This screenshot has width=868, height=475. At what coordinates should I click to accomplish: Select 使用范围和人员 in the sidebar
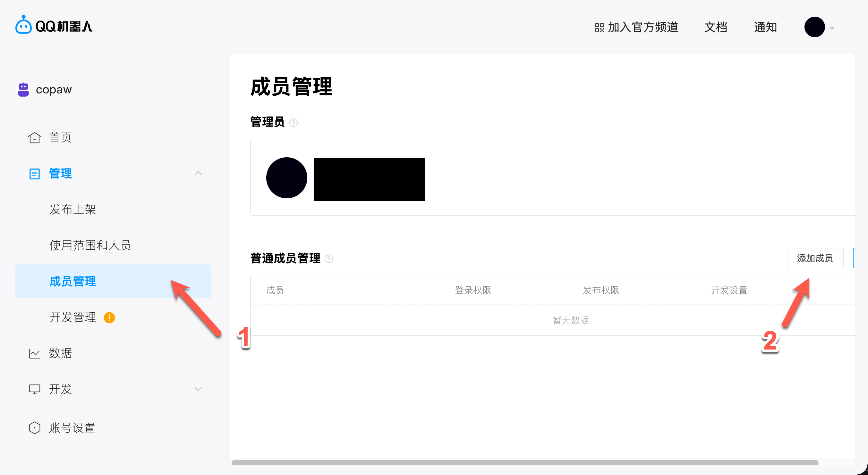[90, 246]
